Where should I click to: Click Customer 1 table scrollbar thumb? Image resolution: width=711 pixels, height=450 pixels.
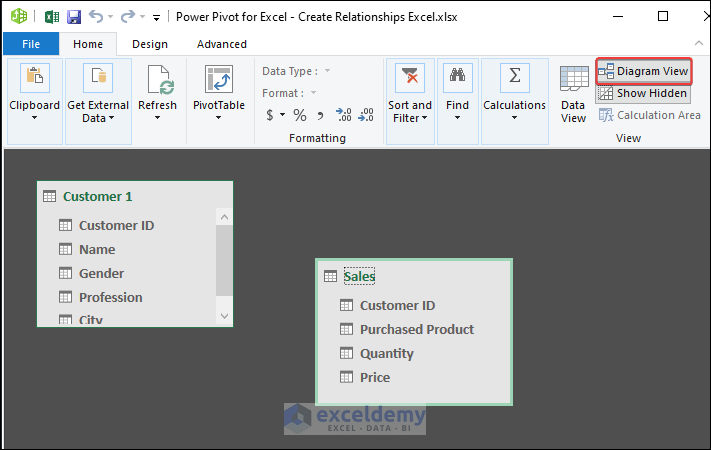tap(224, 260)
